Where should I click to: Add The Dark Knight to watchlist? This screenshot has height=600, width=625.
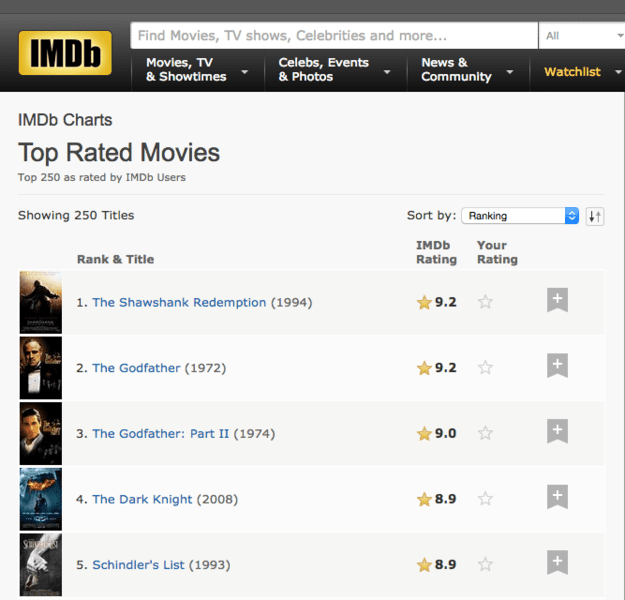coord(557,497)
